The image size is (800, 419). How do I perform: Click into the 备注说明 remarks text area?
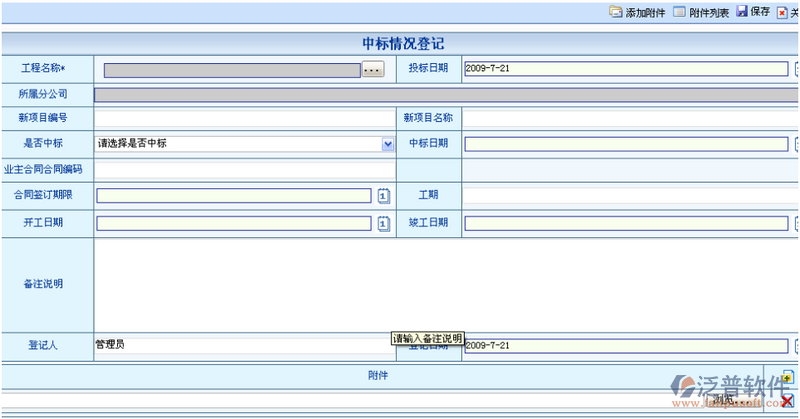445,283
